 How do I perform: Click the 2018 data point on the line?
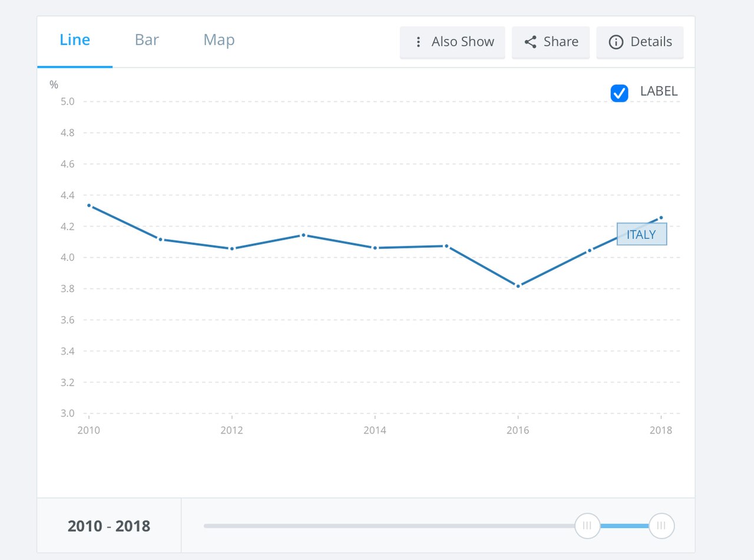(x=661, y=218)
